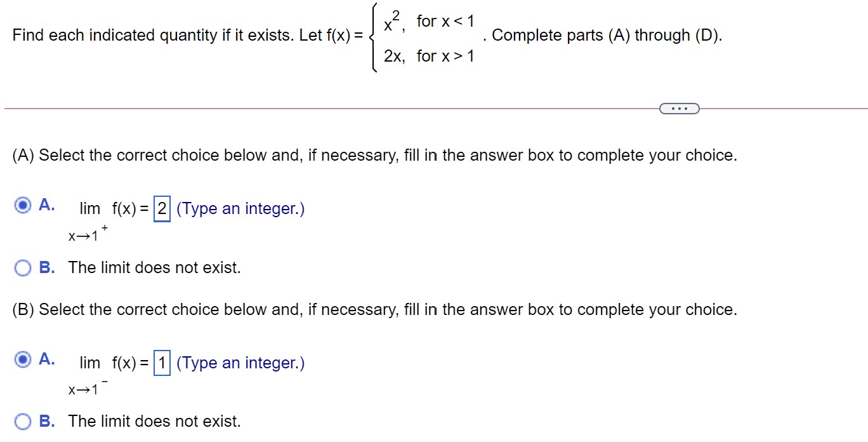868x442 pixels.
Task: Select choice A radio button in part (B)
Action: 23,359
